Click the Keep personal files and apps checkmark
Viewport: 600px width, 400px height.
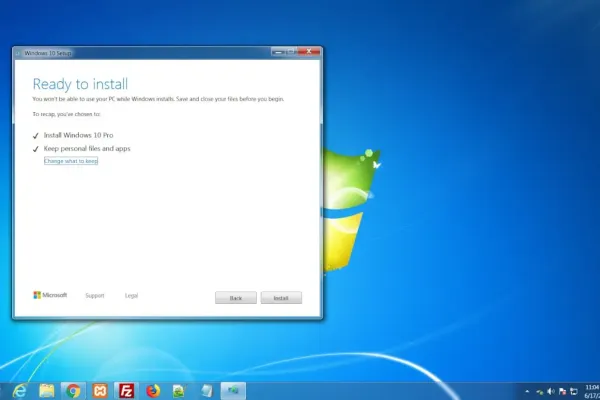pos(36,149)
